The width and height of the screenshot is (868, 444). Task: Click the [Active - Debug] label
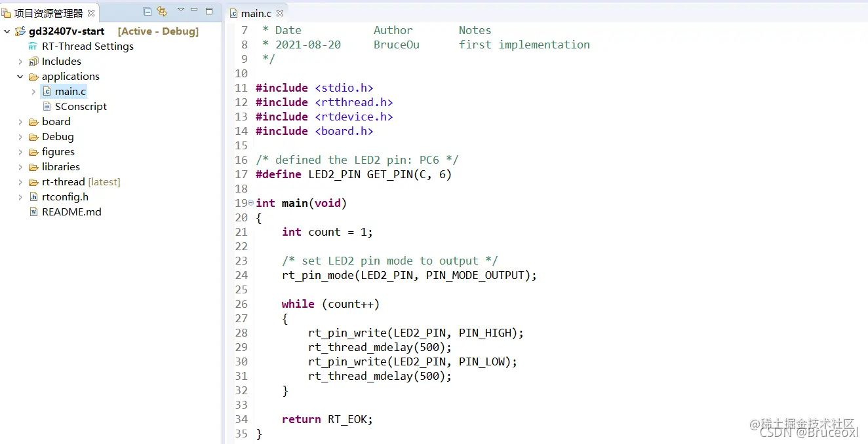[x=158, y=31]
